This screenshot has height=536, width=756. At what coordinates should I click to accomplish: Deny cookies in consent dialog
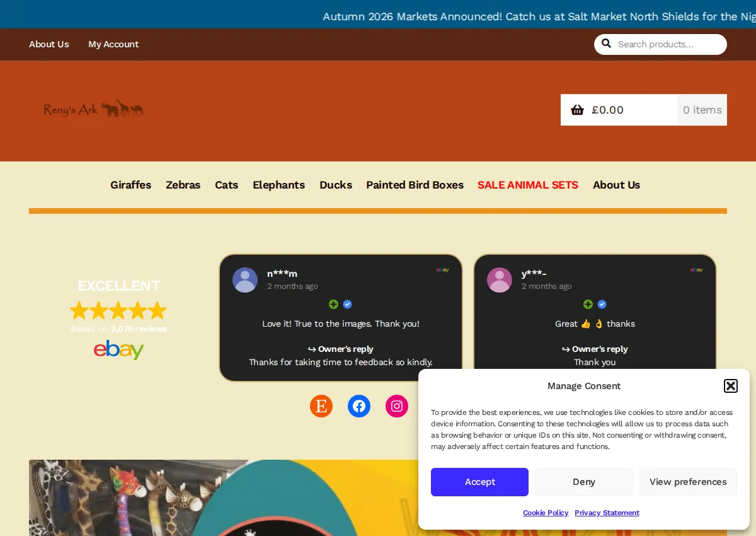(x=584, y=482)
